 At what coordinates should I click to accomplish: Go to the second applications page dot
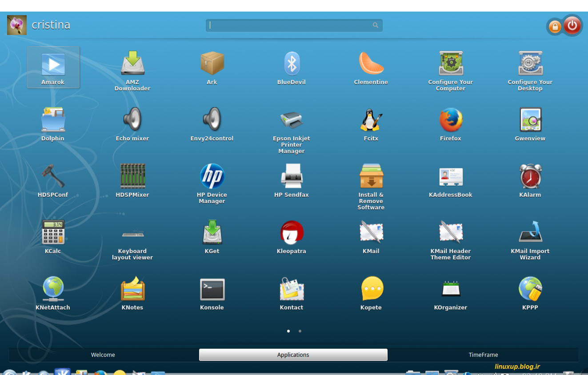pyautogui.click(x=300, y=331)
